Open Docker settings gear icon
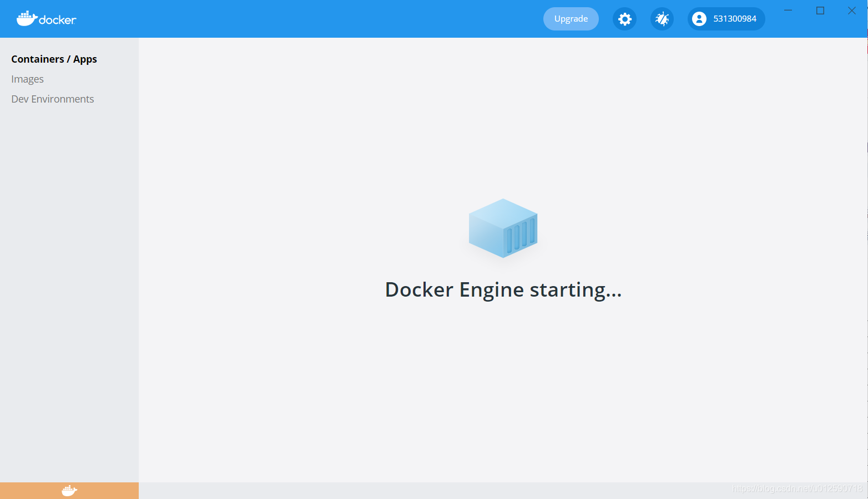This screenshot has width=868, height=499. (x=624, y=19)
